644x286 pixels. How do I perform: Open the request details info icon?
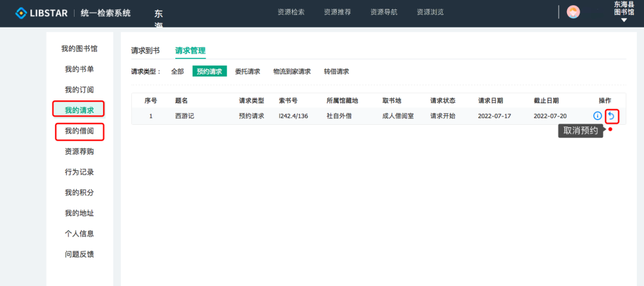597,116
